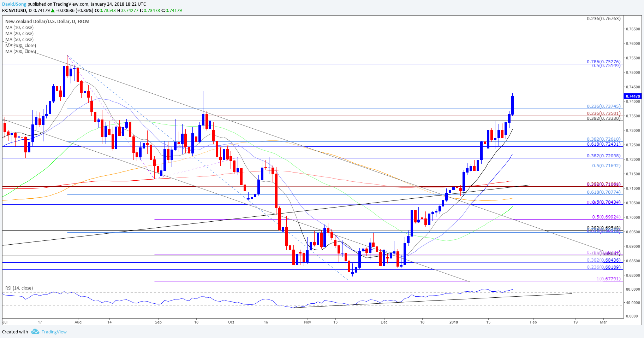
Task: Select the MA (20, close) indicator label
Action: point(19,34)
